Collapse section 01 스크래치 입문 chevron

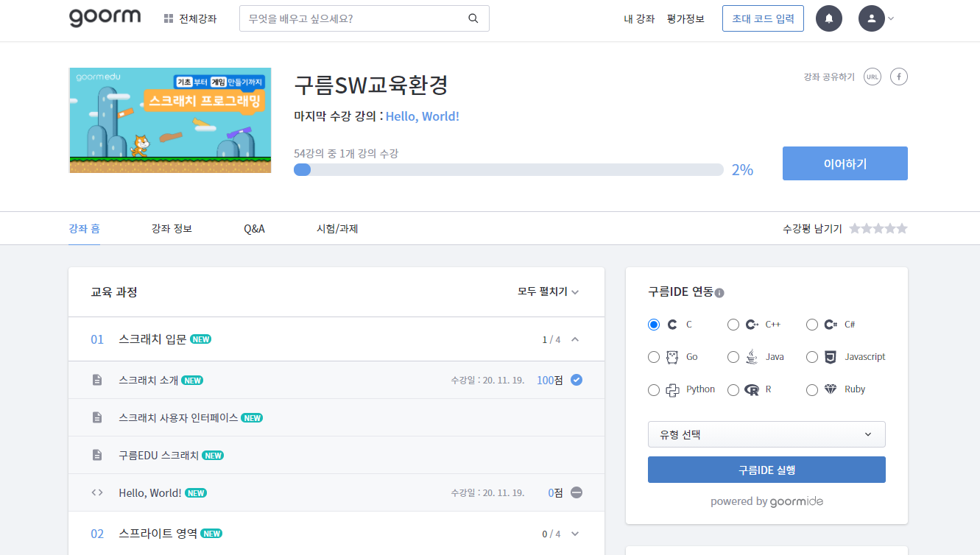click(x=575, y=339)
